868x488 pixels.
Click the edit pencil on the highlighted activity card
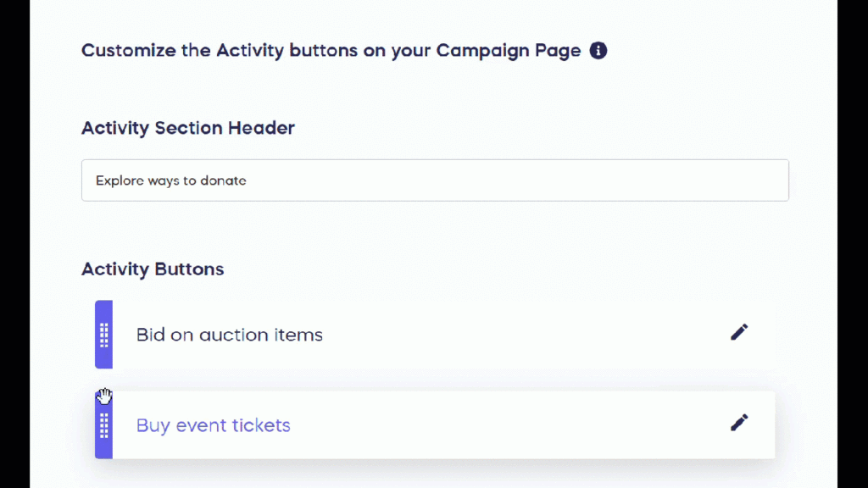[x=738, y=422]
